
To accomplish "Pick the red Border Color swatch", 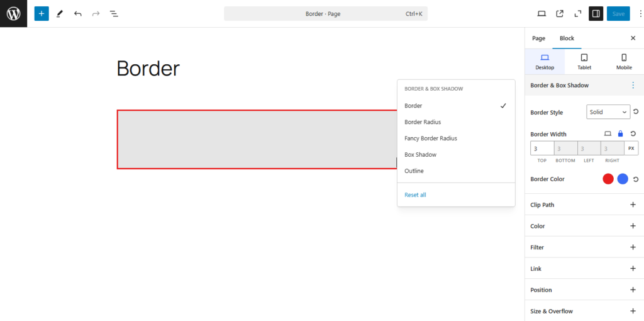I will tap(608, 179).
